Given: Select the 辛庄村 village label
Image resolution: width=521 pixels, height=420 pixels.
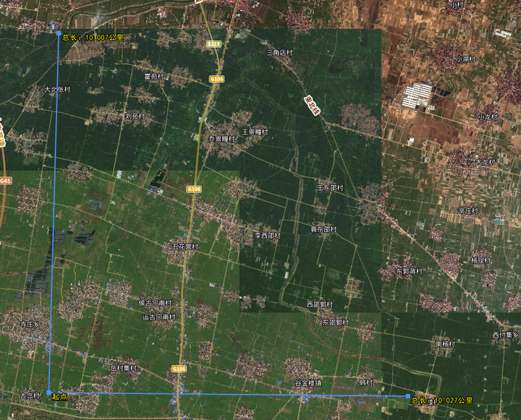Looking at the screenshot, I should (x=468, y=210).
